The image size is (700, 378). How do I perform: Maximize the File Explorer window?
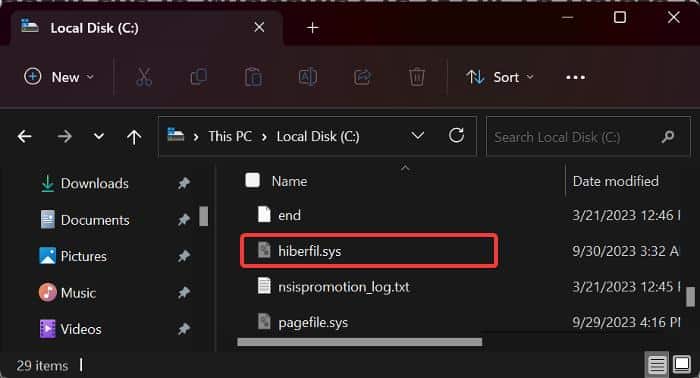click(x=620, y=17)
